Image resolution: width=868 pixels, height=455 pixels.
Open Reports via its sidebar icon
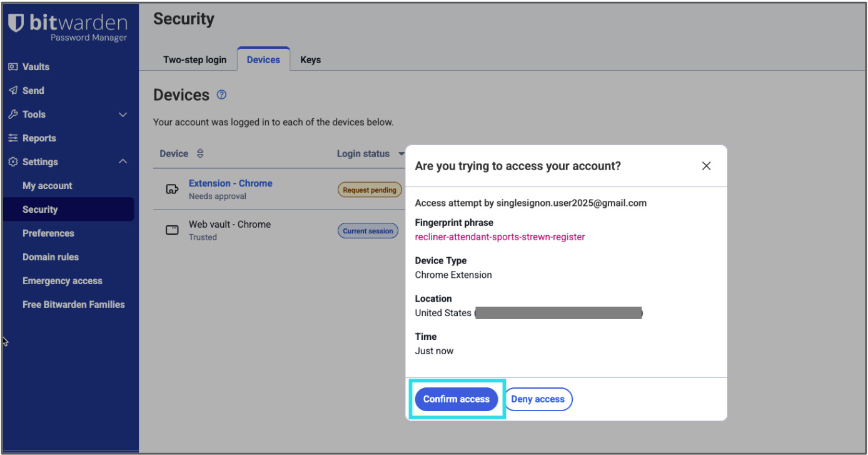[x=13, y=138]
